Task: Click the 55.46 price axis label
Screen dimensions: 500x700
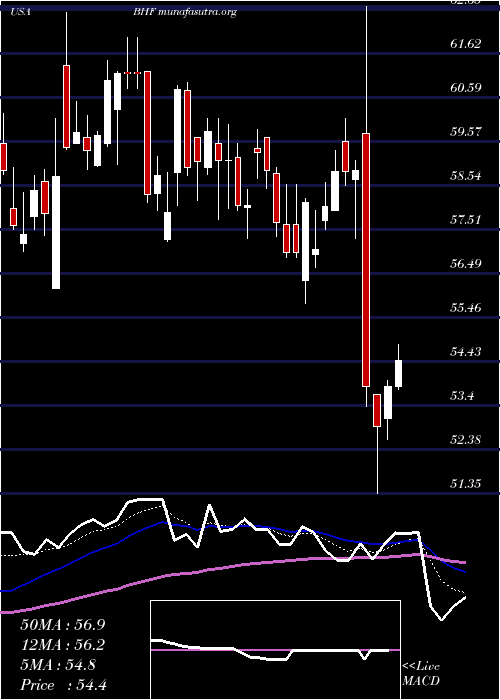Action: (x=466, y=308)
